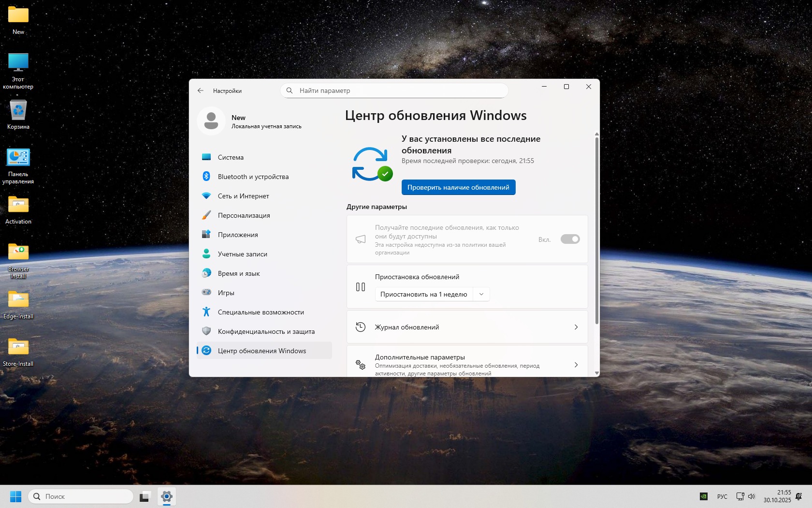Expand Журнал обновлений with its chevron
This screenshot has height=508, width=812.
pos(576,327)
